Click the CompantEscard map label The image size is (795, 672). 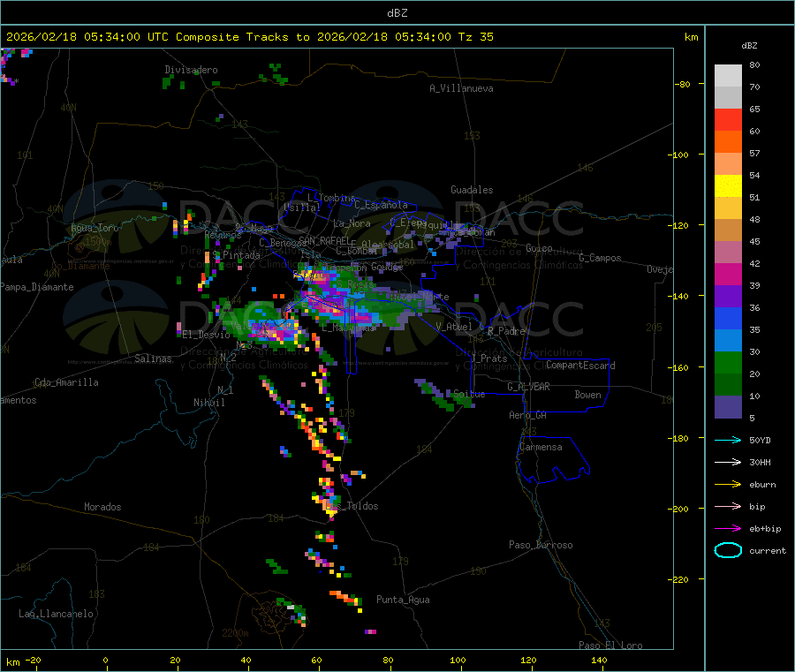tap(580, 365)
